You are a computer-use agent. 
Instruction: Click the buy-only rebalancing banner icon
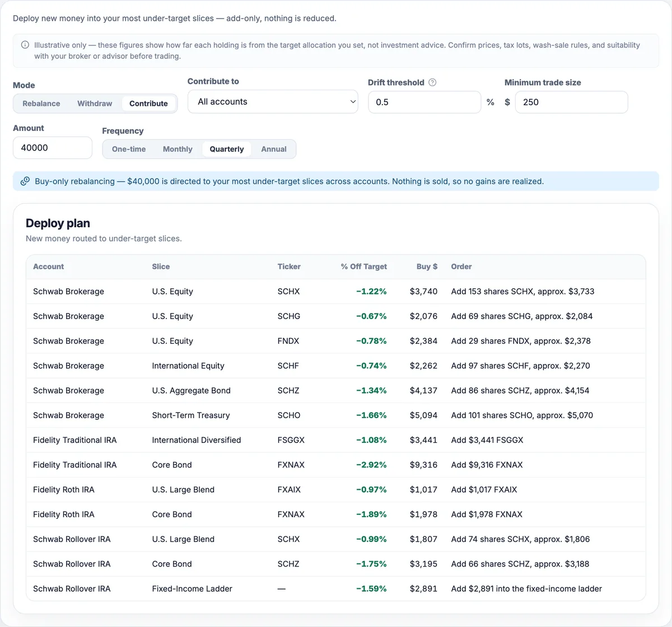click(x=25, y=181)
